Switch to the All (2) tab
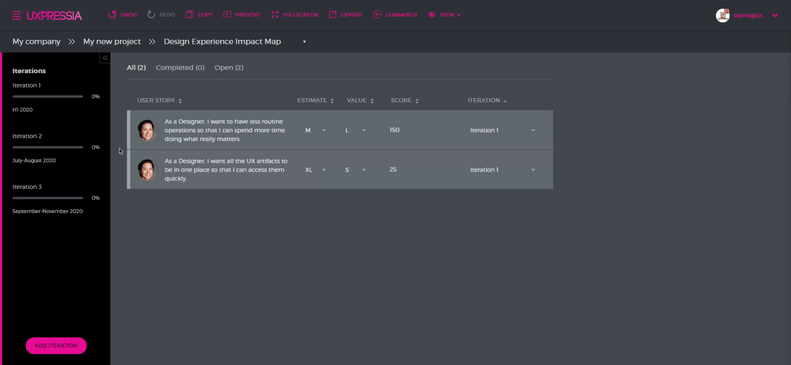 click(x=136, y=68)
